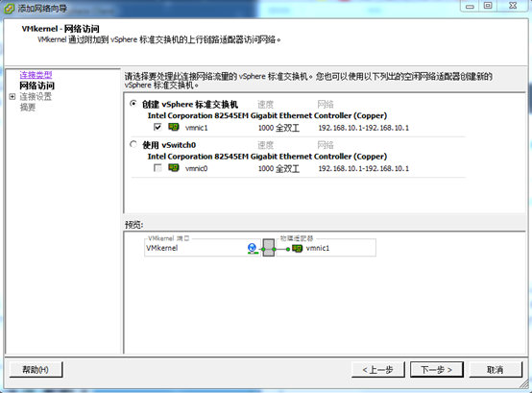This screenshot has width=532, height=393.
Task: Maximize the 添加网络向导 window
Action: click(x=488, y=6)
